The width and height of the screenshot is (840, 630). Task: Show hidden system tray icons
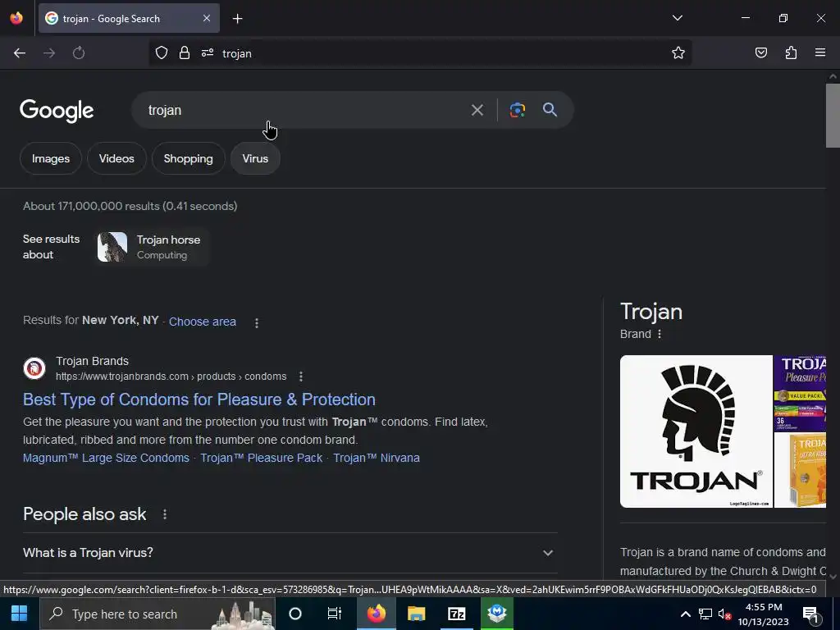[685, 614]
